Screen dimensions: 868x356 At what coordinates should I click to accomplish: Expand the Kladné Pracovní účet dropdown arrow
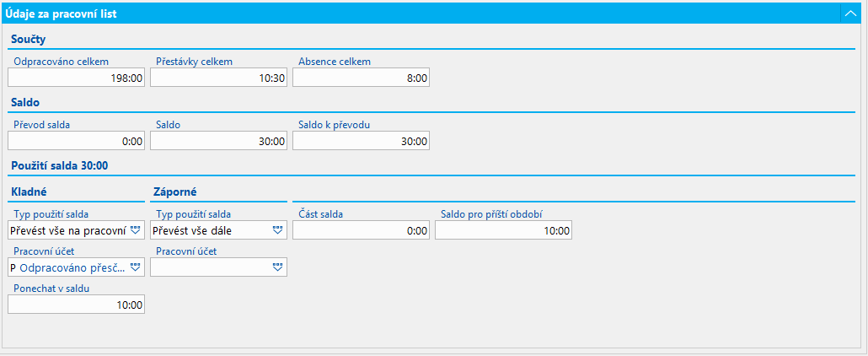(x=136, y=267)
